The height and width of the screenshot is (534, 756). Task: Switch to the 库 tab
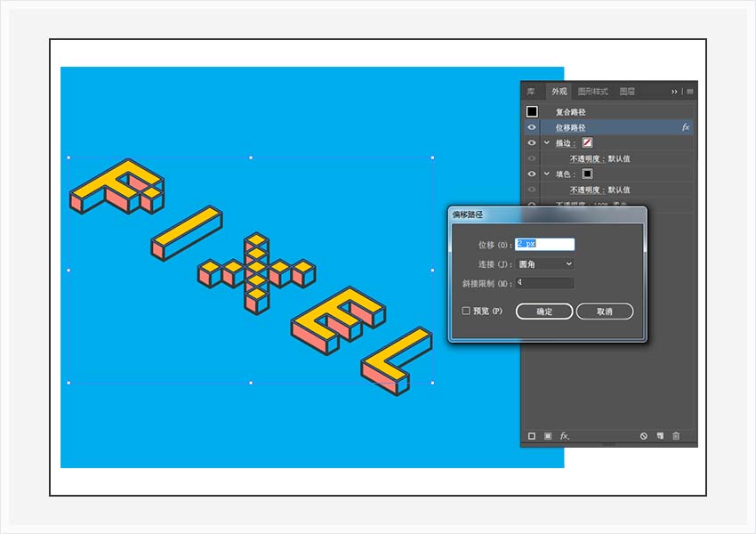531,91
